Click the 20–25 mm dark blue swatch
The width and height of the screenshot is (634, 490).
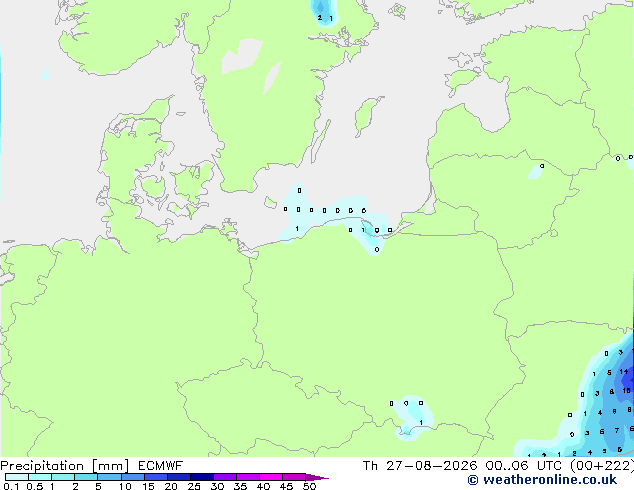pyautogui.click(x=178, y=477)
